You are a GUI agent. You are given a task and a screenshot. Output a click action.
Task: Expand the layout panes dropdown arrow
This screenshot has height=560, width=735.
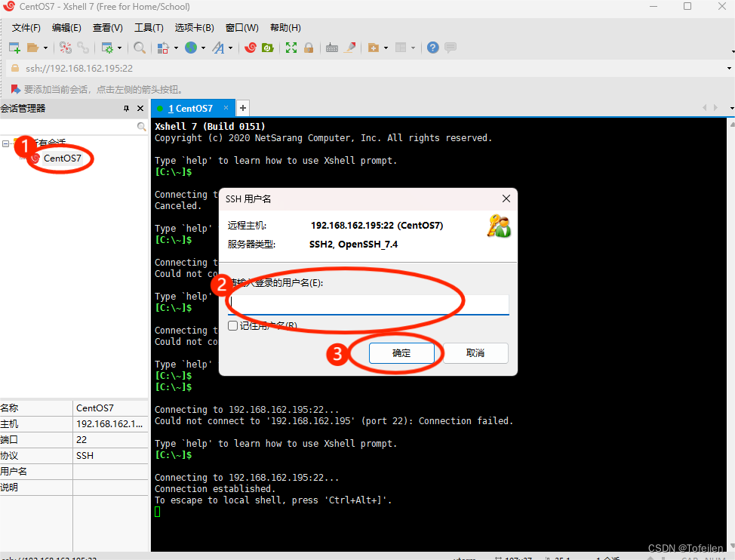tap(413, 48)
